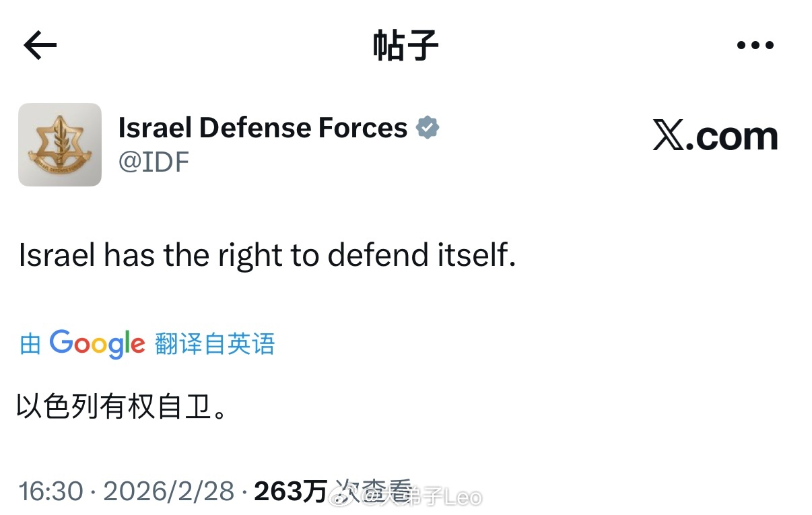Image resolution: width=812 pixels, height=515 pixels.
Task: Select the tweet text 'Israel has the right to defend itself.'
Action: (x=268, y=254)
